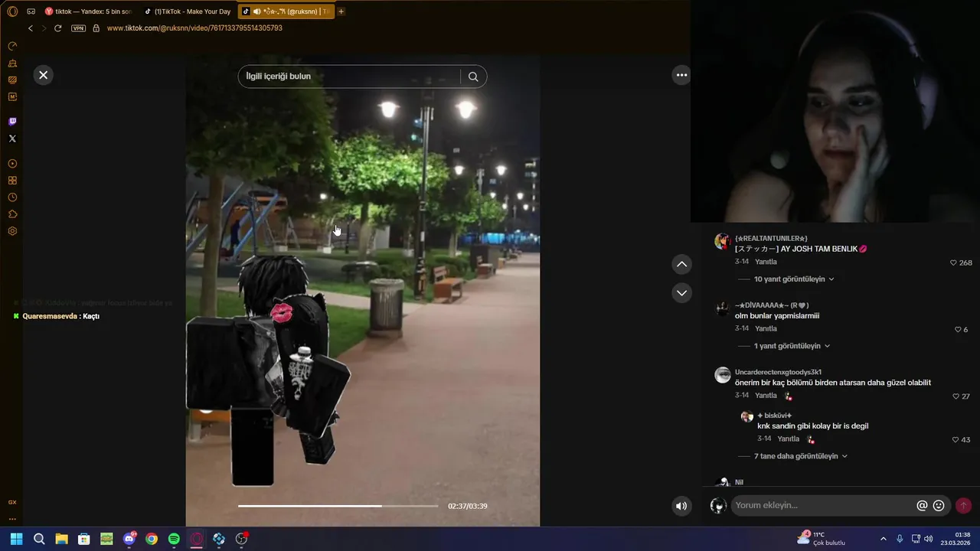Mute tab audio on the @ruksnn tab
The height and width of the screenshot is (551, 980).
click(256, 11)
